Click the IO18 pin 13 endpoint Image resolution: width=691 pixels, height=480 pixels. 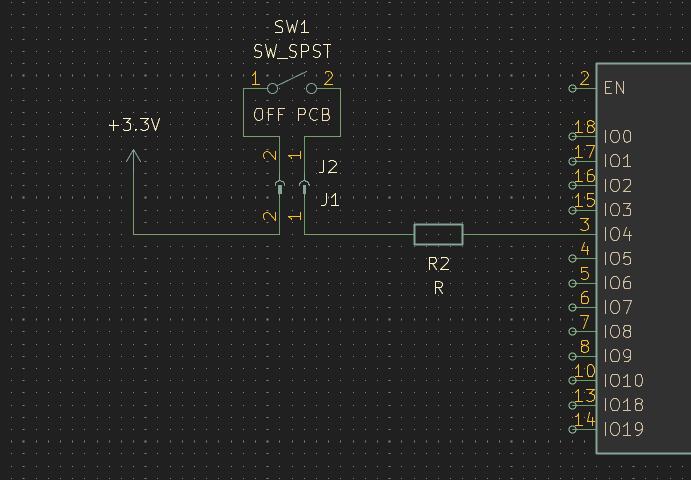click(x=572, y=405)
